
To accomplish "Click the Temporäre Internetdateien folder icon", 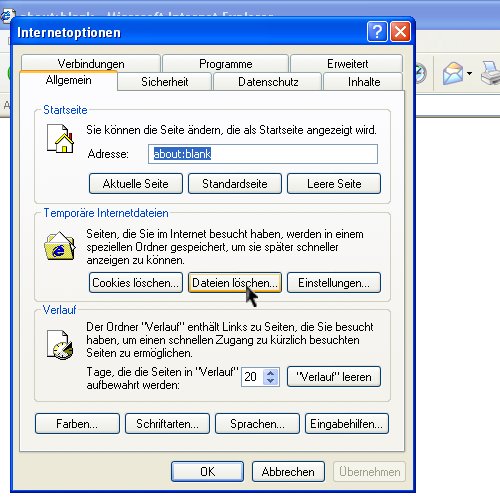I will (60, 246).
